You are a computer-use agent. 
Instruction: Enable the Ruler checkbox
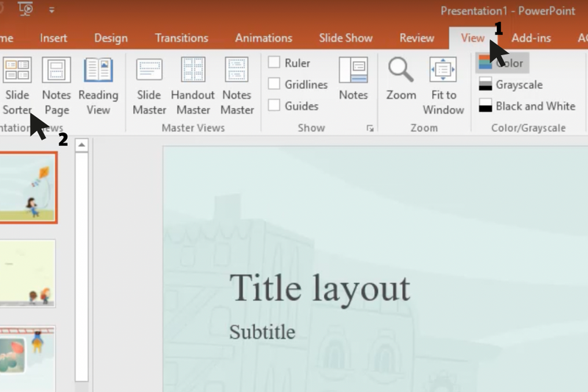click(274, 63)
